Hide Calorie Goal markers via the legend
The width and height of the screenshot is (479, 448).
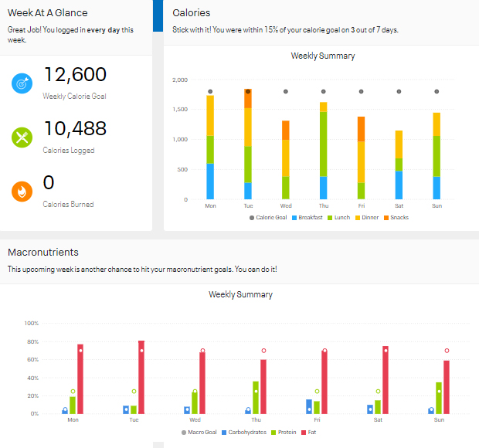[270, 218]
